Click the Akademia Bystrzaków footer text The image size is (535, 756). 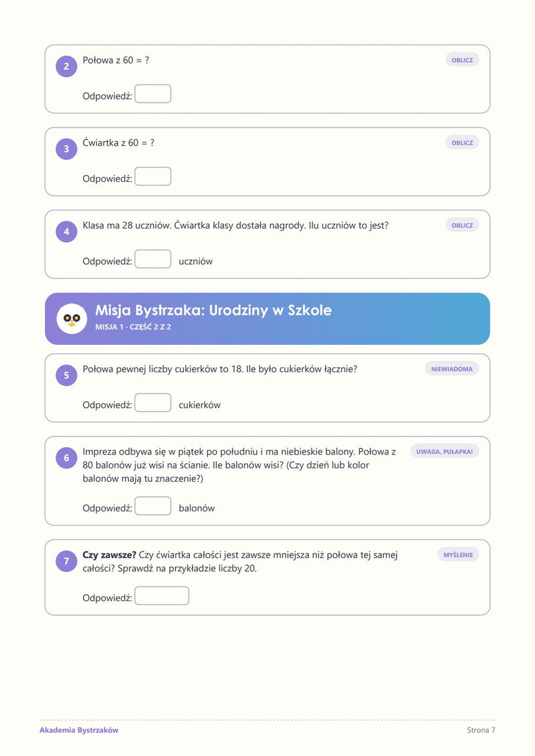pos(79,730)
